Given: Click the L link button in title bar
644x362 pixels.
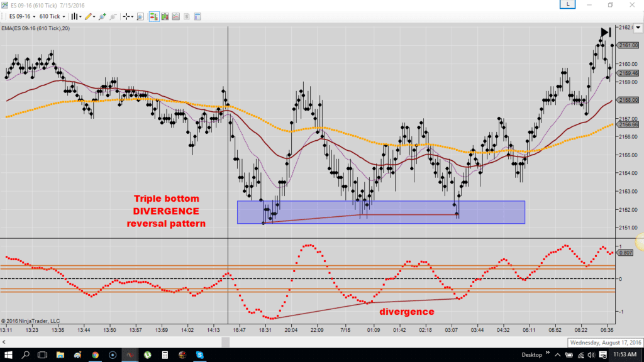Looking at the screenshot, I should [568, 4].
